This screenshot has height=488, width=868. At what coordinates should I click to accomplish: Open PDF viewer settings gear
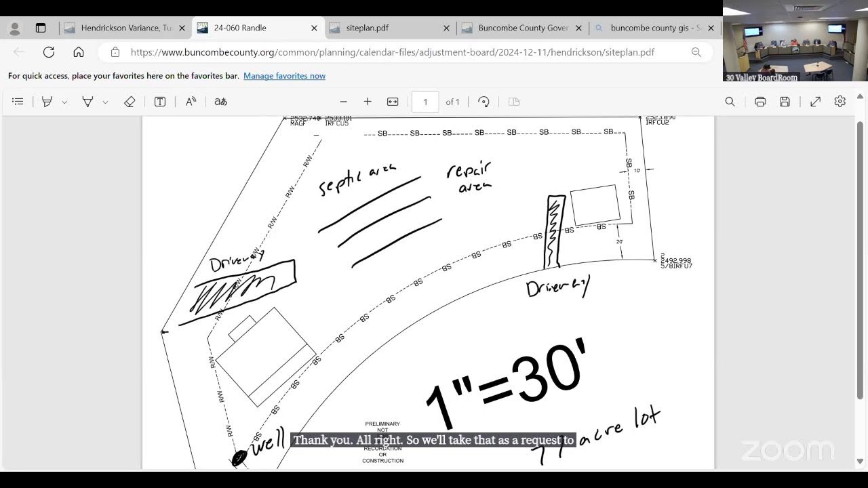coord(840,102)
